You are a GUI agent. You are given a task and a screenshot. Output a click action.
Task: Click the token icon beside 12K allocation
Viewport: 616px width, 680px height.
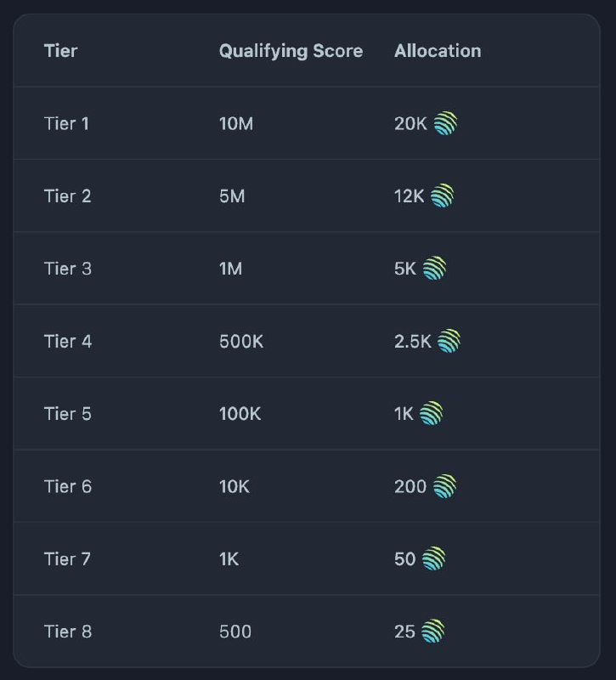coord(442,196)
